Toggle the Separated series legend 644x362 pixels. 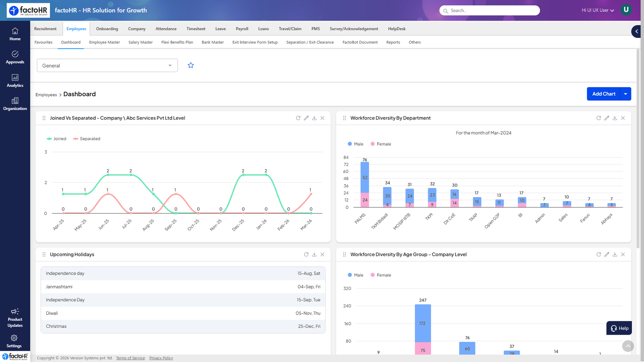coord(87,139)
